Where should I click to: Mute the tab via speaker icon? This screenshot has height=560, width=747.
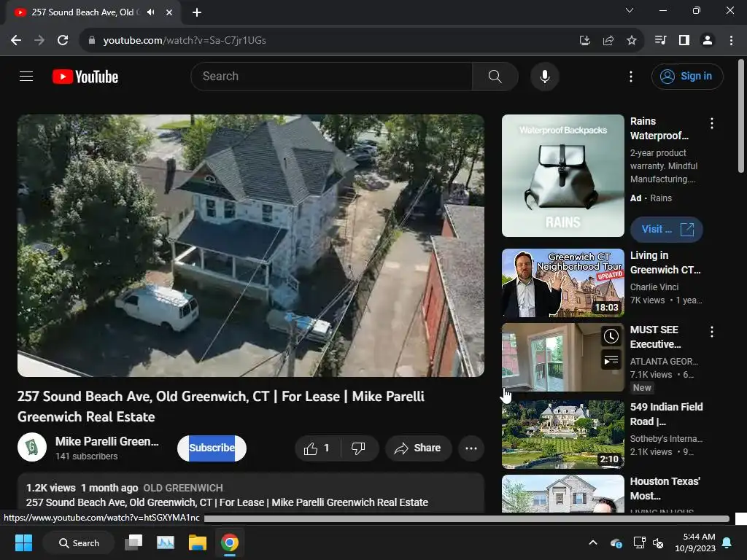point(150,12)
